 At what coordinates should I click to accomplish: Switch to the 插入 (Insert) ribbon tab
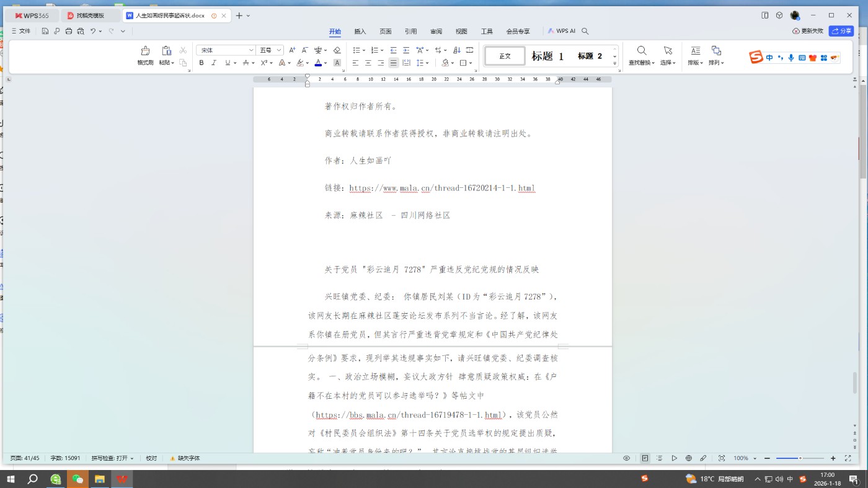(360, 32)
